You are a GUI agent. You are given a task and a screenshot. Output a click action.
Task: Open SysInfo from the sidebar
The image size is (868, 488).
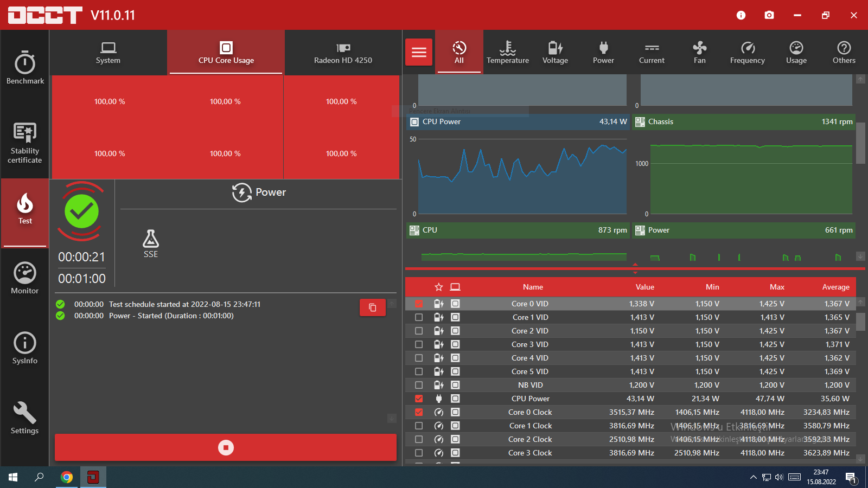point(25,348)
